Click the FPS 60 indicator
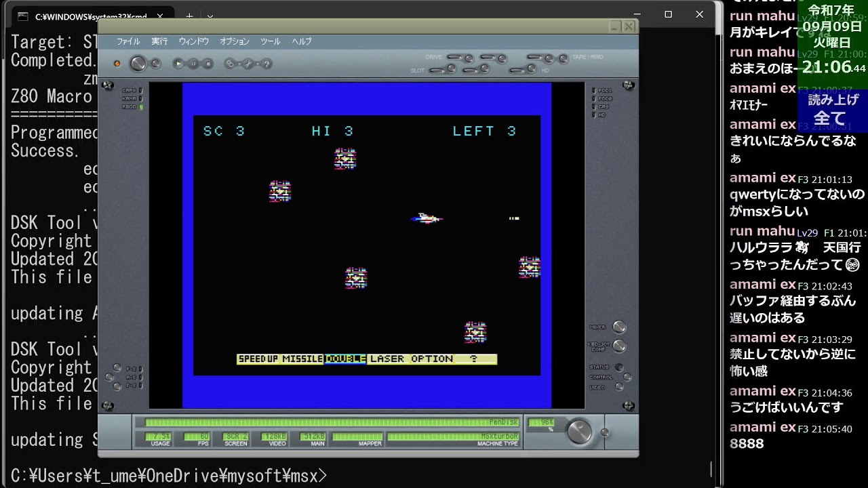Viewport: 868px width, 488px height. coord(197,437)
